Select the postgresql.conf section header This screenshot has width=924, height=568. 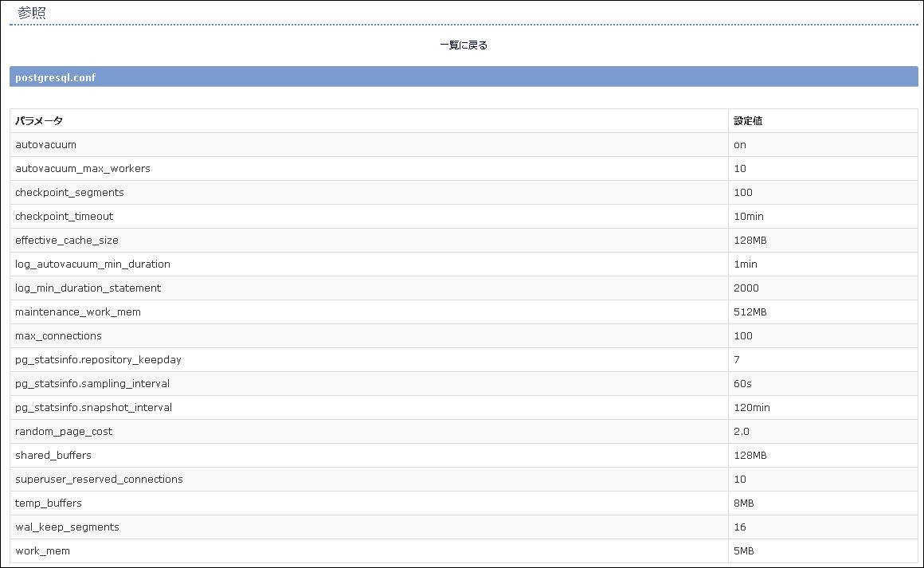tap(464, 76)
